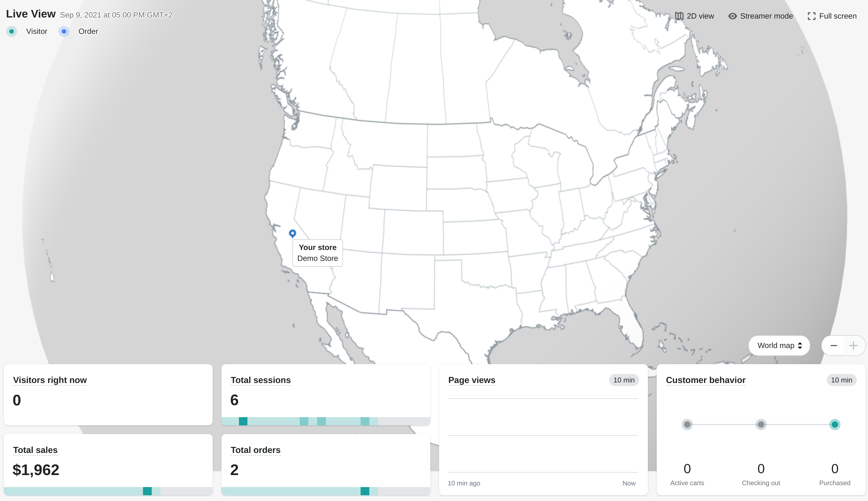Viewport: 868px width, 501px height.
Task: Expand the World map dropdown
Action: [779, 345]
